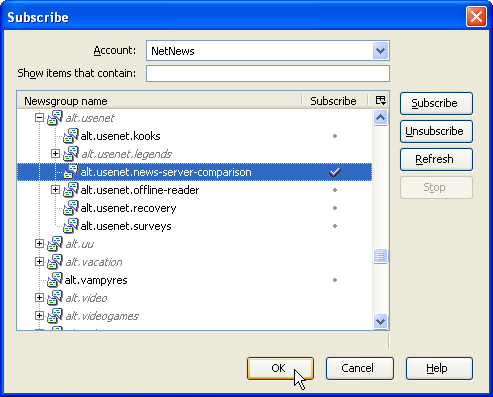The width and height of the screenshot is (493, 397).
Task: Collapse the alt.usenet tree node
Action: click(39, 118)
